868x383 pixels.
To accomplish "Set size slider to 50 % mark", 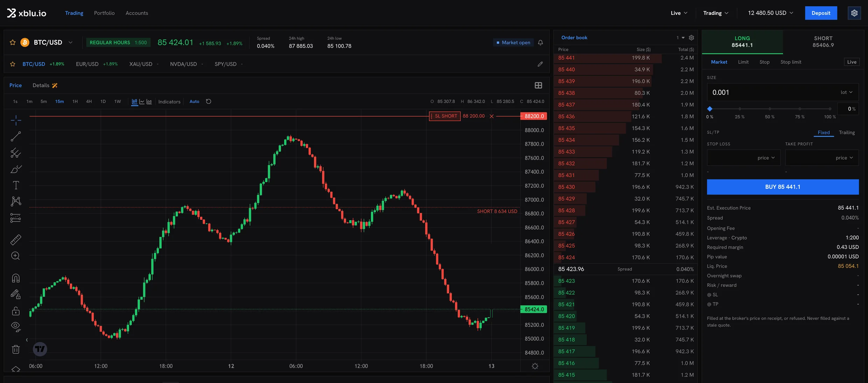I will point(770,109).
